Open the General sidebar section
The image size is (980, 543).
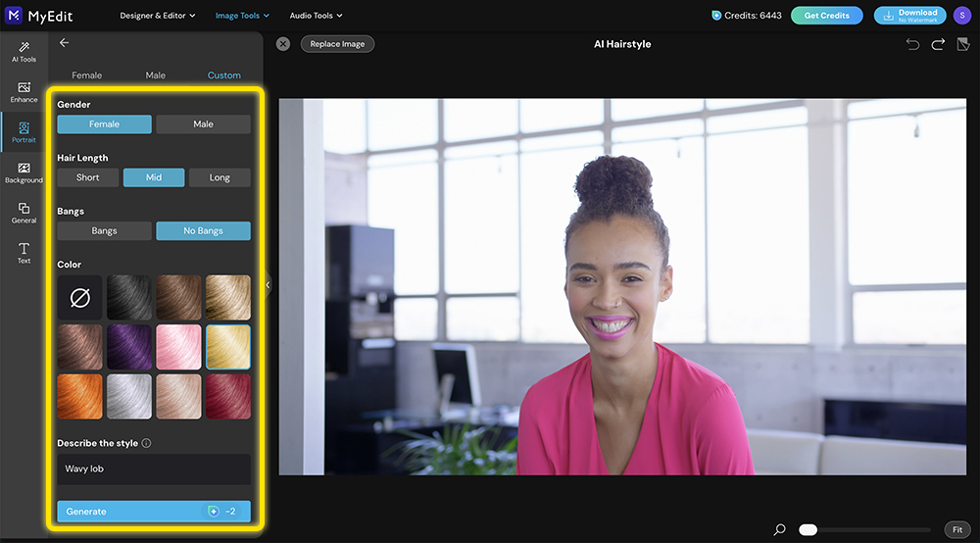[x=24, y=213]
